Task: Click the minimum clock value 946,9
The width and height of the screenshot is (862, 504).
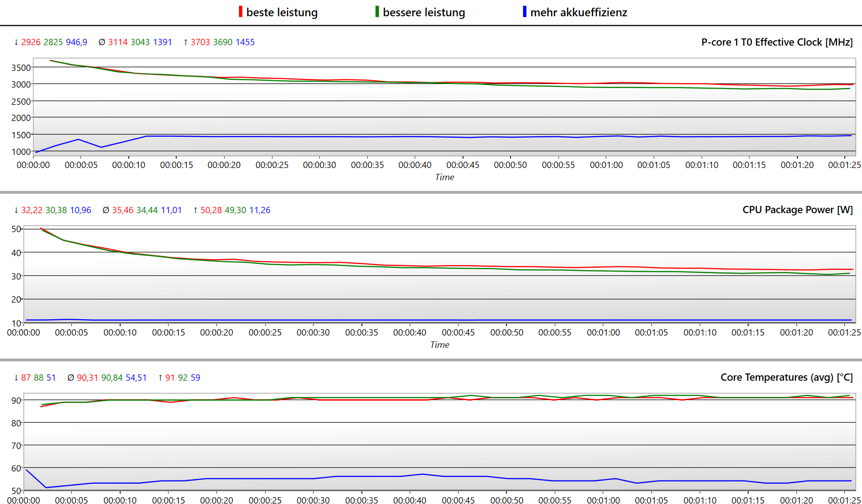Action: click(76, 42)
